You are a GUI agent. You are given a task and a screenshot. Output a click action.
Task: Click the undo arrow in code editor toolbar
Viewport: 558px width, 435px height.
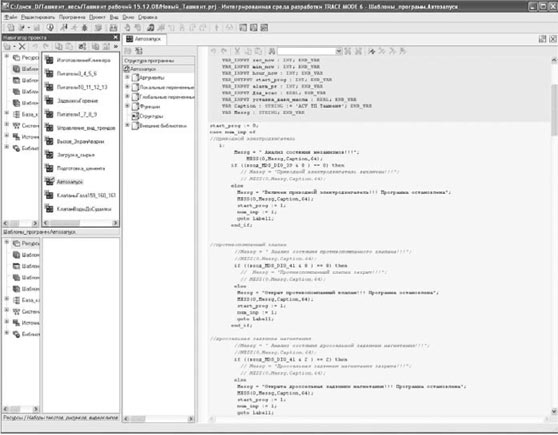(213, 51)
